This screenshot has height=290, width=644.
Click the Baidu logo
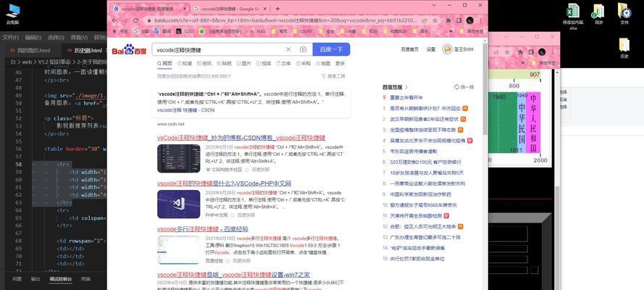(x=129, y=50)
